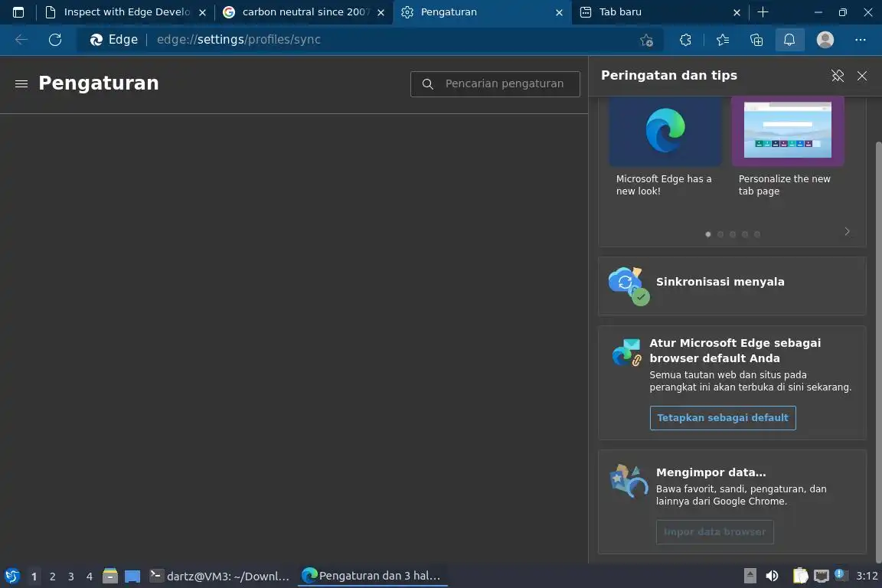The width and height of the screenshot is (882, 588).
Task: Open a new tab with plus button
Action: [763, 11]
